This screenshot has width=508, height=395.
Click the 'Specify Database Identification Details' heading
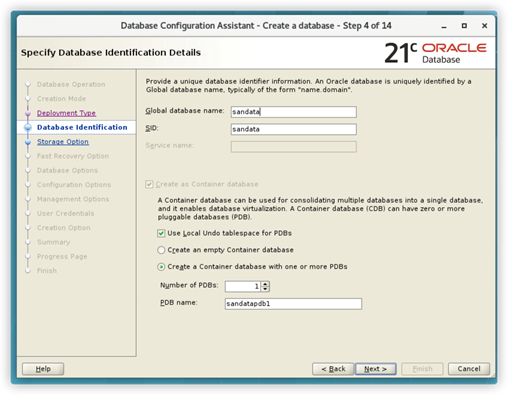coord(111,53)
